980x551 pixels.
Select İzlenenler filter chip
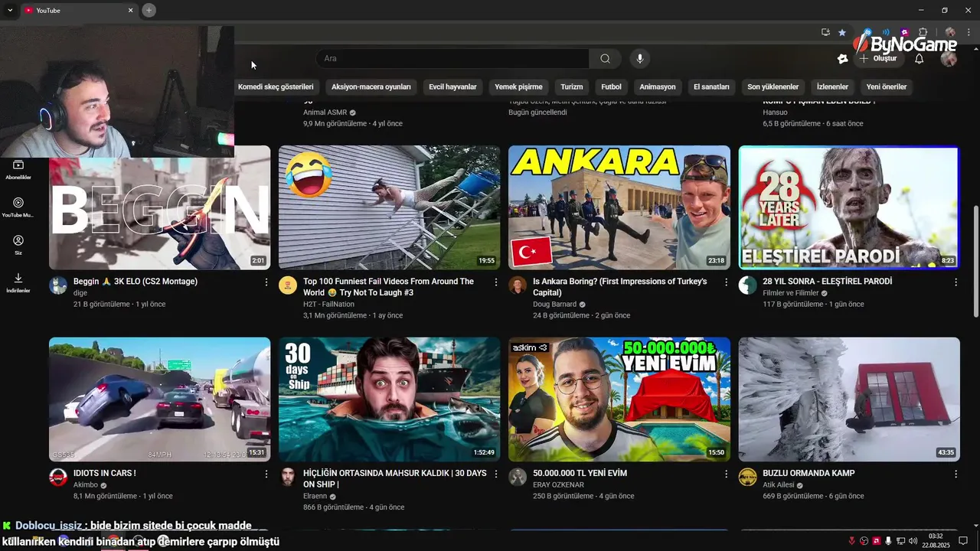pos(832,86)
